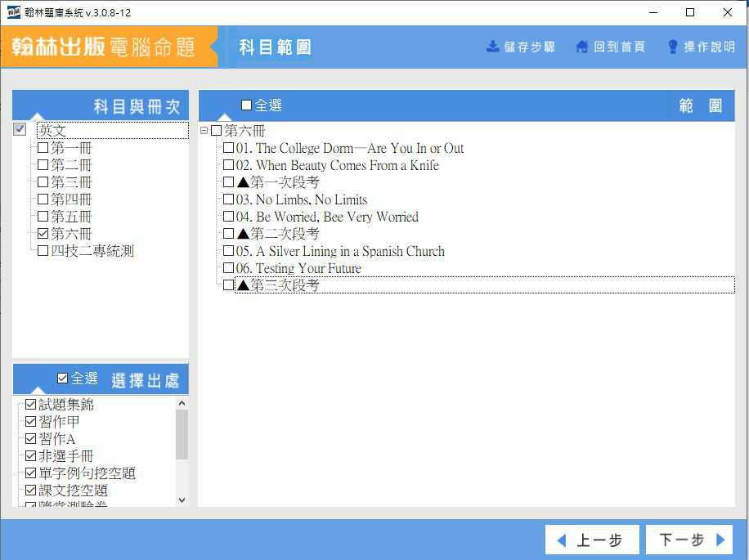Check lesson 06 Testing Your Future

click(x=228, y=268)
